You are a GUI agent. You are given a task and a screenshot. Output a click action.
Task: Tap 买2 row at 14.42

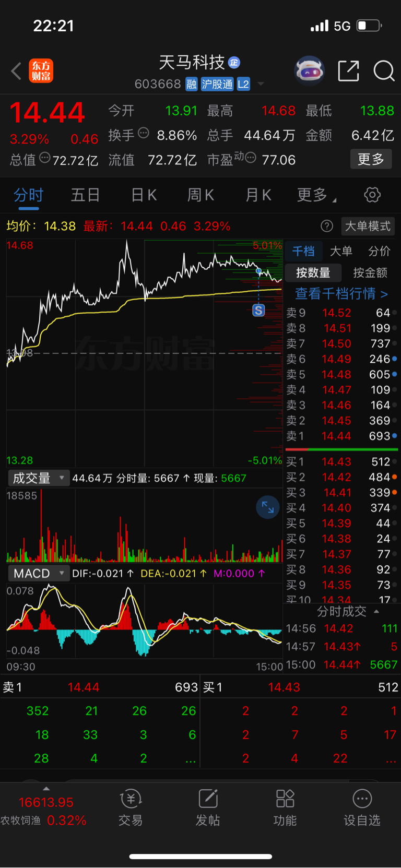click(341, 477)
